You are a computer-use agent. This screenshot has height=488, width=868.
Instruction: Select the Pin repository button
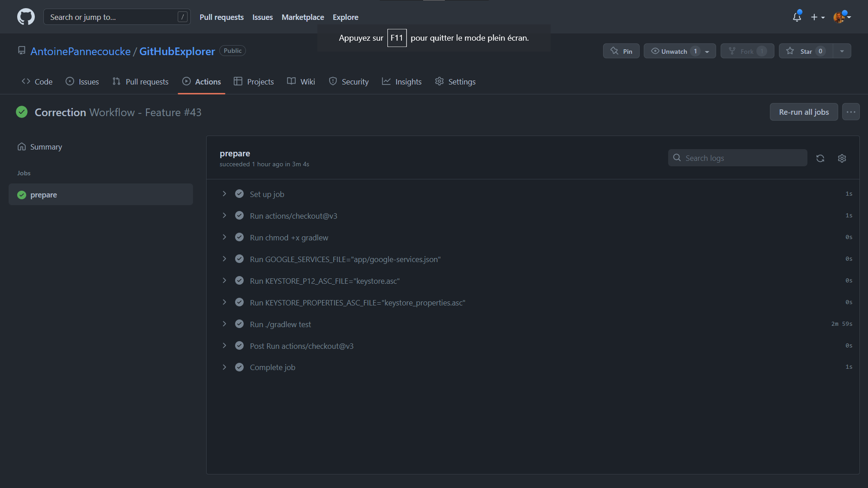tap(621, 51)
